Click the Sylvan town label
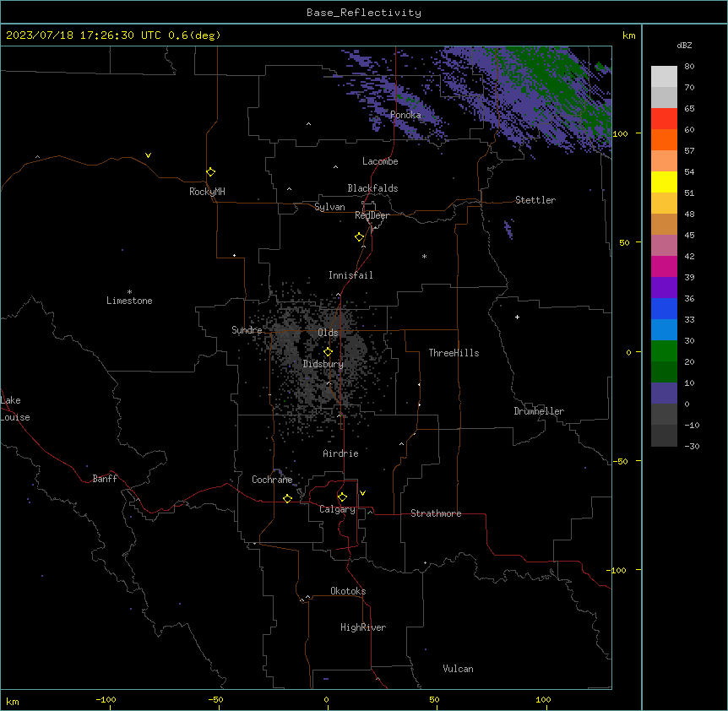This screenshot has height=711, width=728. (x=329, y=207)
